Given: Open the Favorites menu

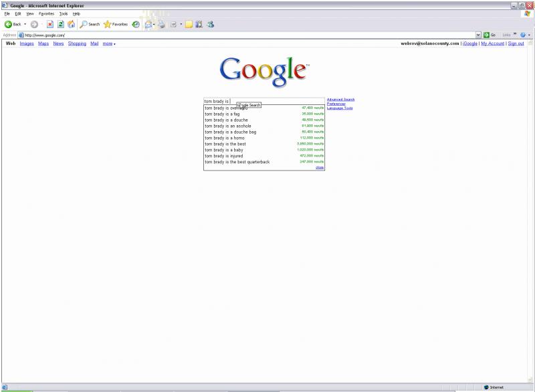Looking at the screenshot, I should coord(46,13).
